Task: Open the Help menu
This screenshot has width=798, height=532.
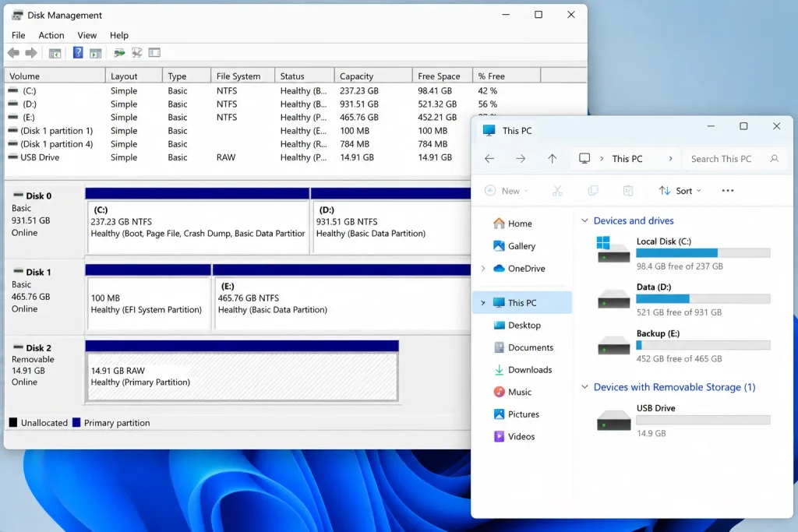Action: tap(119, 35)
